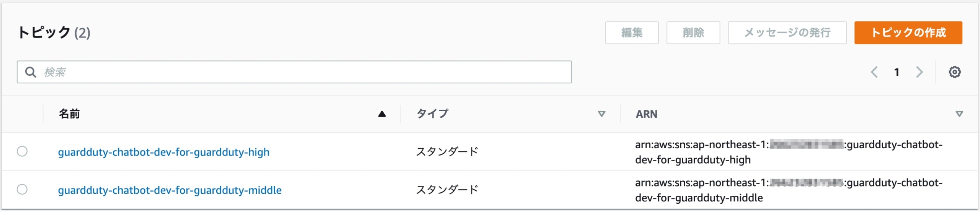Click the 削除 (Delete) button
980x211 pixels.
pos(693,33)
